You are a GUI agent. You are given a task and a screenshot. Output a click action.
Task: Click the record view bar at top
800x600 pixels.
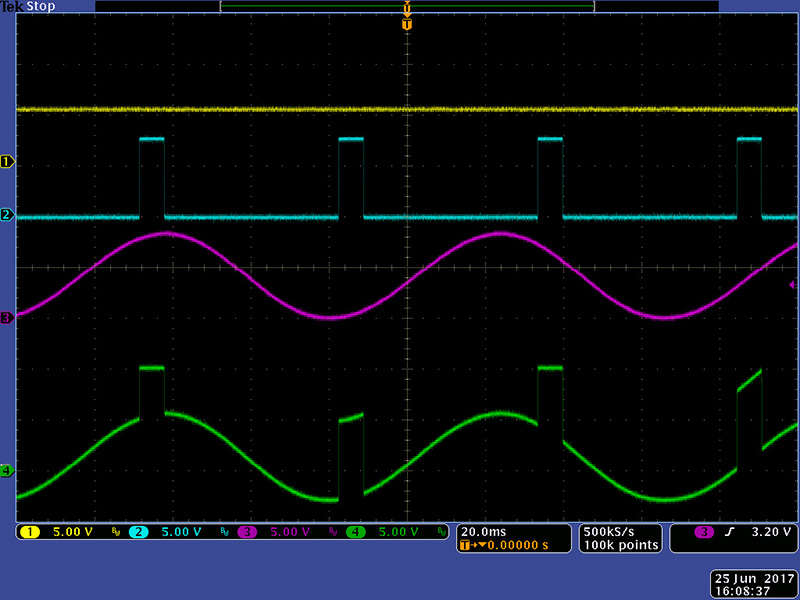click(406, 7)
